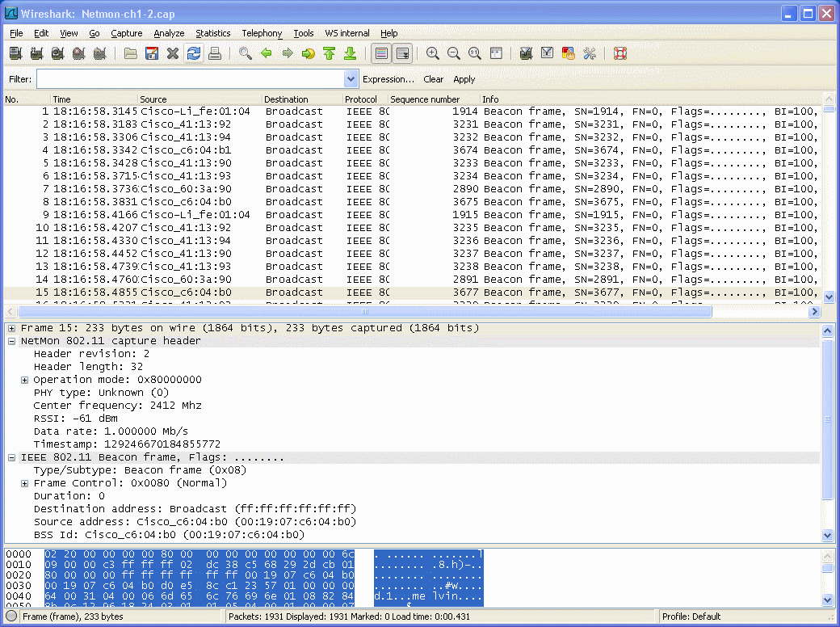The image size is (840, 627).
Task: Sort by the Time column header
Action: [x=94, y=99]
